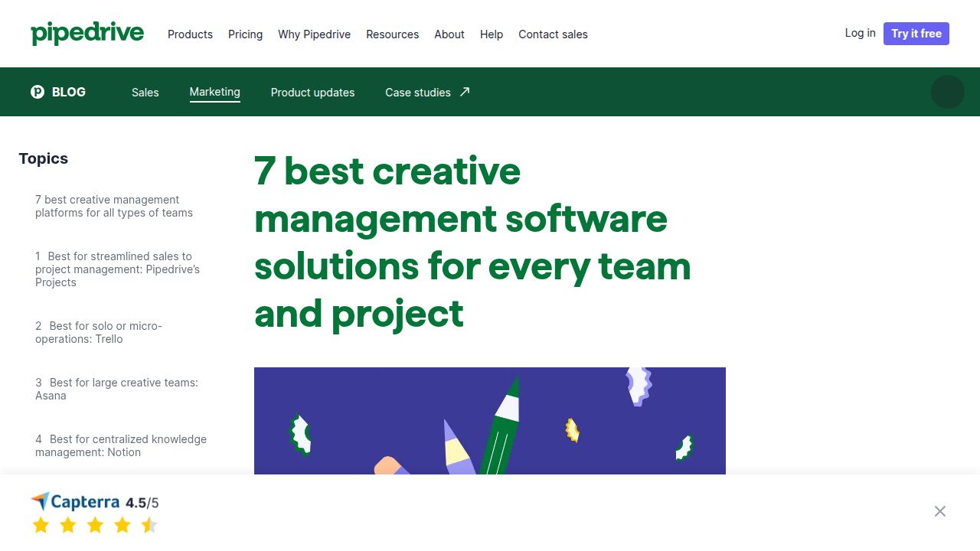This screenshot has height=551, width=980.
Task: Click the Log in link
Action: [860, 33]
